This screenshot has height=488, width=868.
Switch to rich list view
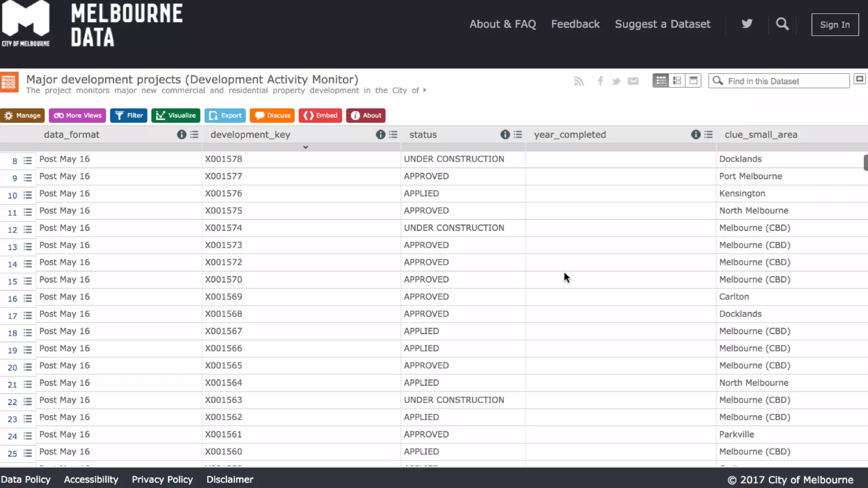[677, 80]
